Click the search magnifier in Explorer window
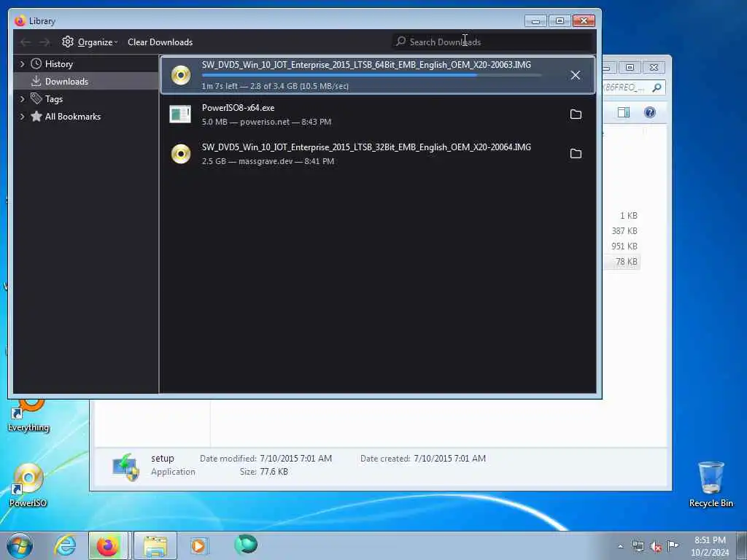 coord(657,87)
